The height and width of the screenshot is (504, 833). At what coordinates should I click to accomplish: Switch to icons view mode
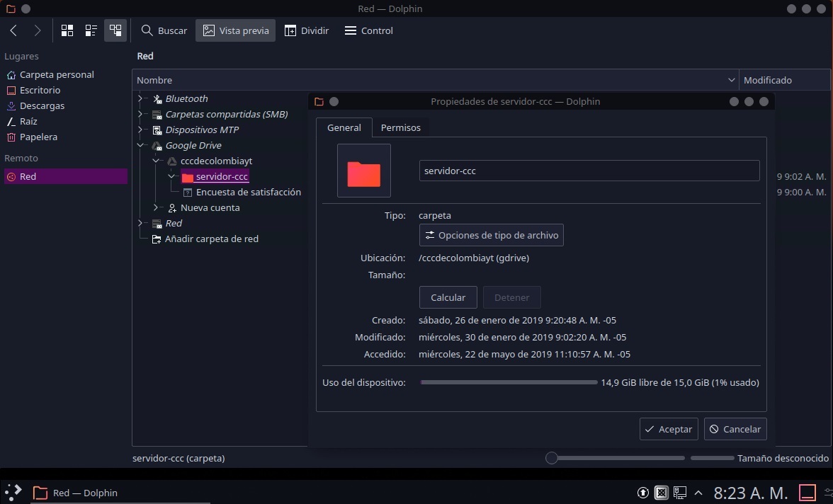[x=67, y=30]
